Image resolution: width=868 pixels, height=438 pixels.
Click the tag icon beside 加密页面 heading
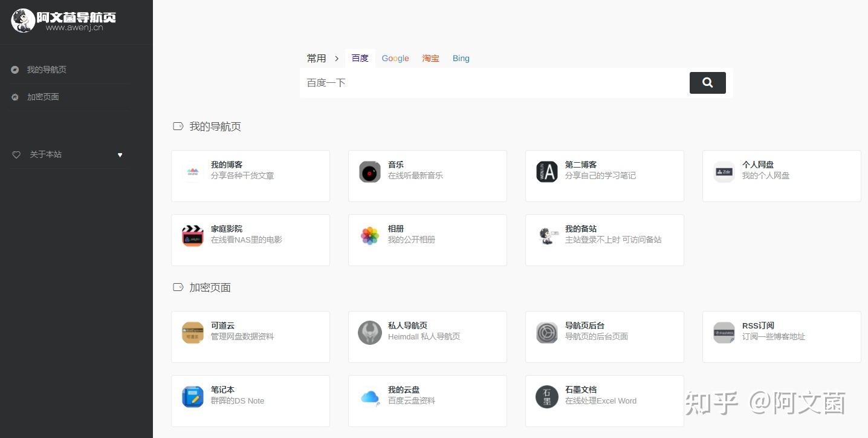pyautogui.click(x=178, y=287)
